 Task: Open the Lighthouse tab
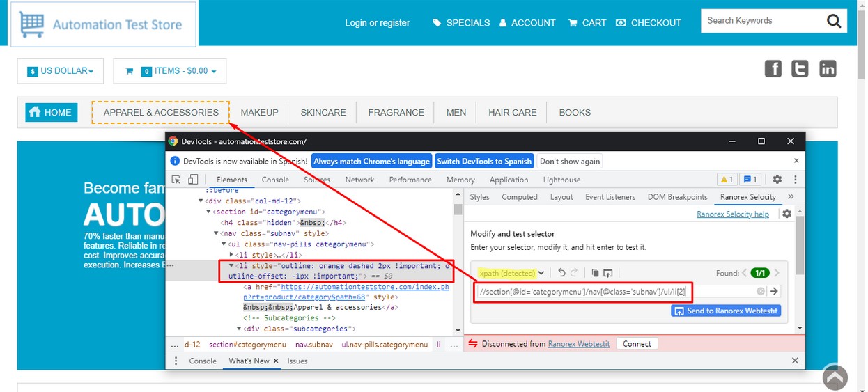tap(561, 180)
